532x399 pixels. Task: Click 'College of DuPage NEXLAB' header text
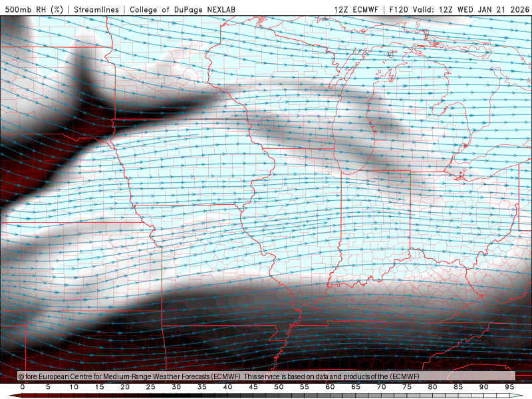[x=182, y=9]
